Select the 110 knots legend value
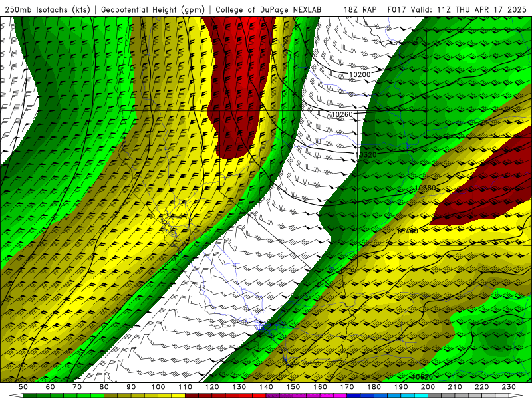Viewport: 532px width, 399px height. (185, 387)
